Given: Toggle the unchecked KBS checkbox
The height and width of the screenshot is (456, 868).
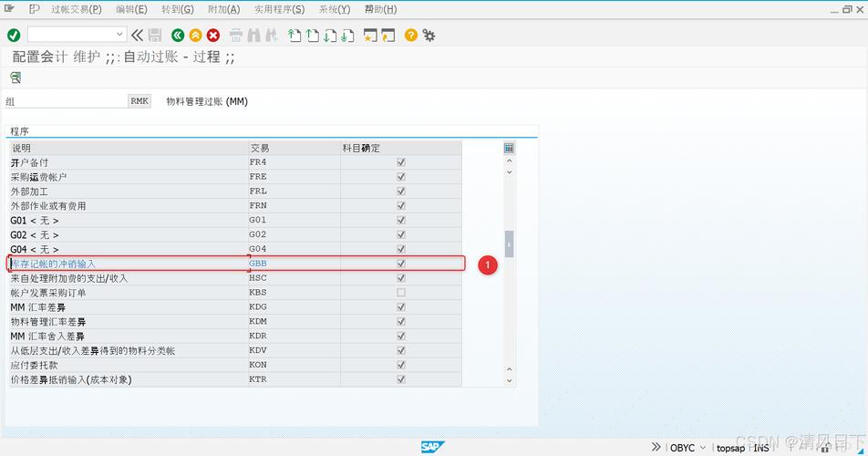Looking at the screenshot, I should tap(401, 293).
